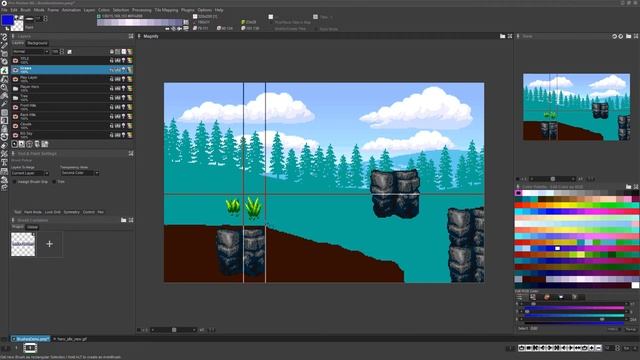The height and width of the screenshot is (360, 640).
Task: Adjust the layer opacity stepper
Action: click(x=62, y=52)
